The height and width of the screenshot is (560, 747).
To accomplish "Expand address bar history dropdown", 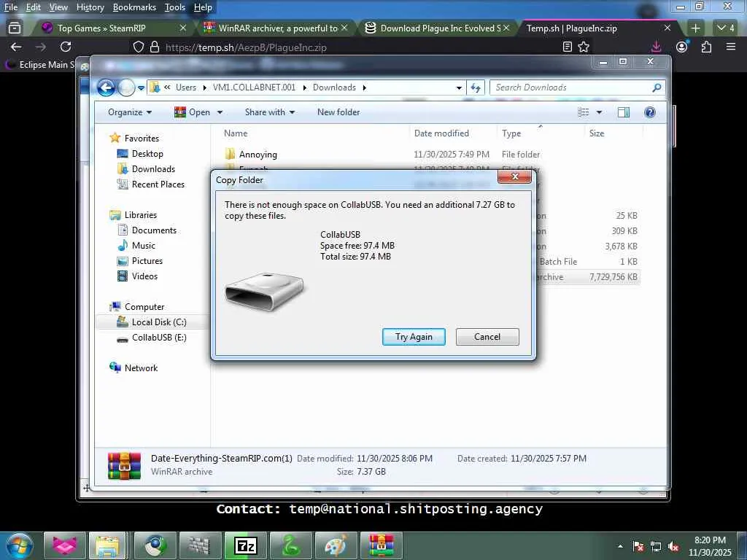I will coord(459,87).
